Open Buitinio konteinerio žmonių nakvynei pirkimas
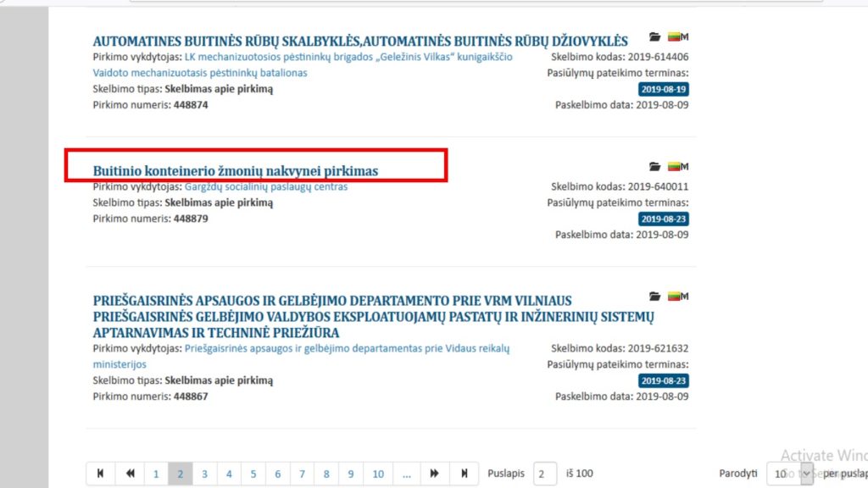The image size is (868, 488). pyautogui.click(x=235, y=171)
